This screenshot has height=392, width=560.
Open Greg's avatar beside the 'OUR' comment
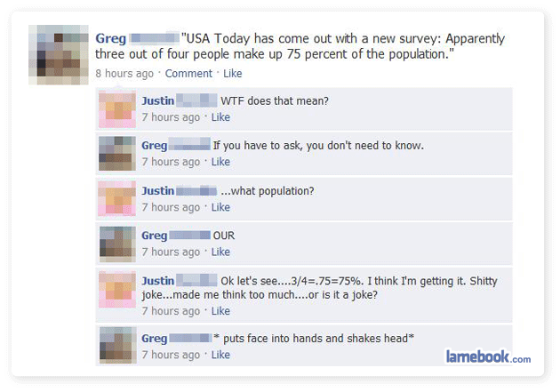coord(117,244)
